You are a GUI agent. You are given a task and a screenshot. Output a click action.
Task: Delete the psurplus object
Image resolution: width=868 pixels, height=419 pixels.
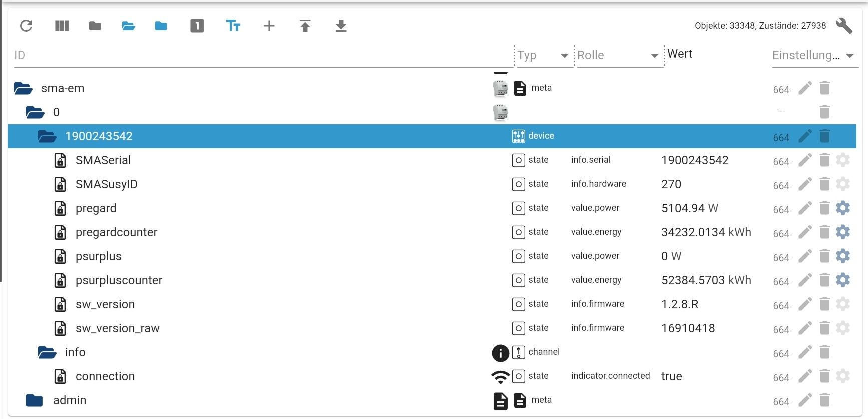click(825, 256)
